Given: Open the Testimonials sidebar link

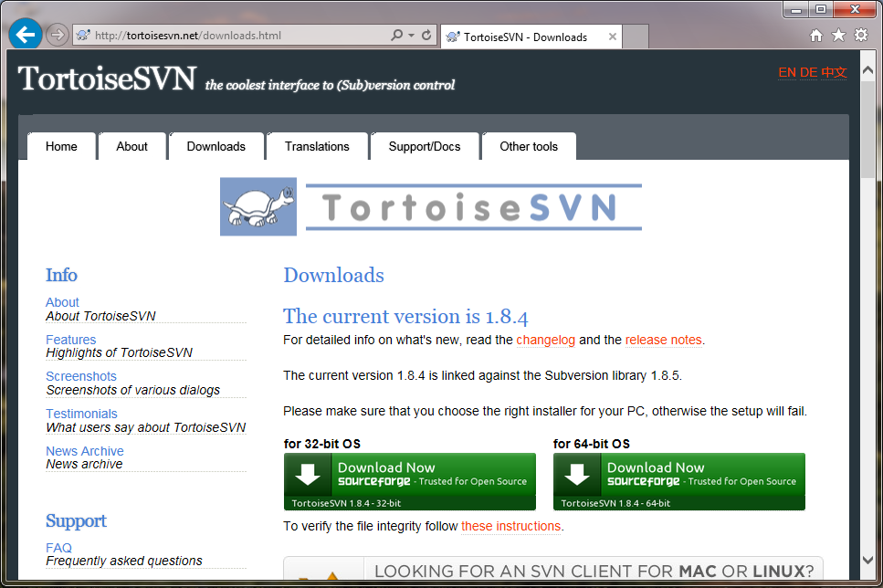Looking at the screenshot, I should tap(81, 414).
